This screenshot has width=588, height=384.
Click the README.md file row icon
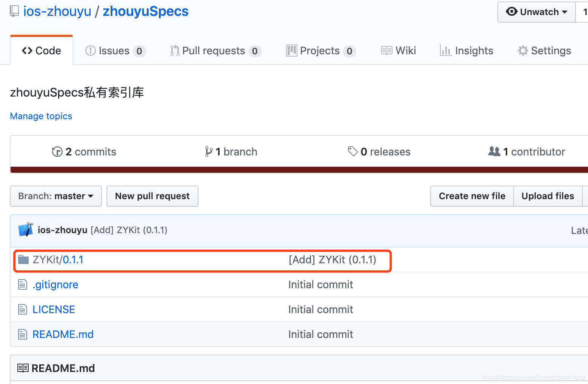tap(23, 334)
